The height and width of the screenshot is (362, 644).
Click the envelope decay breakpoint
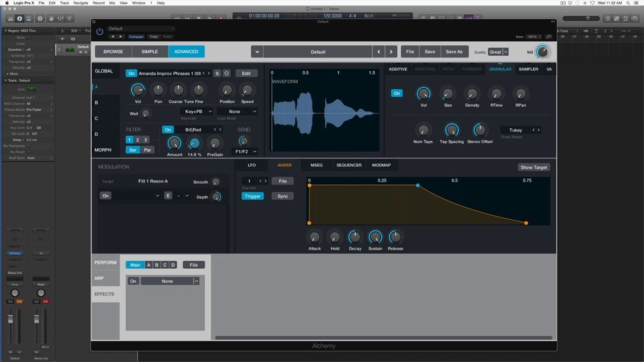pyautogui.click(x=418, y=186)
